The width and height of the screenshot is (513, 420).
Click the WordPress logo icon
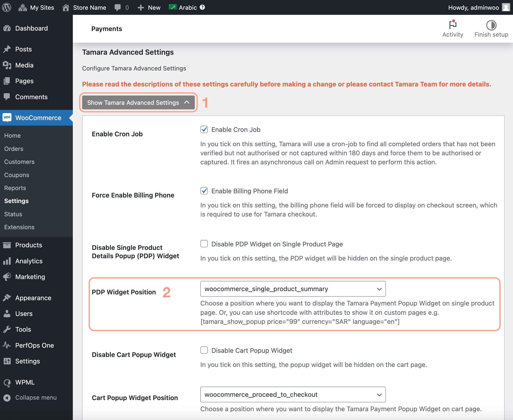click(7, 7)
